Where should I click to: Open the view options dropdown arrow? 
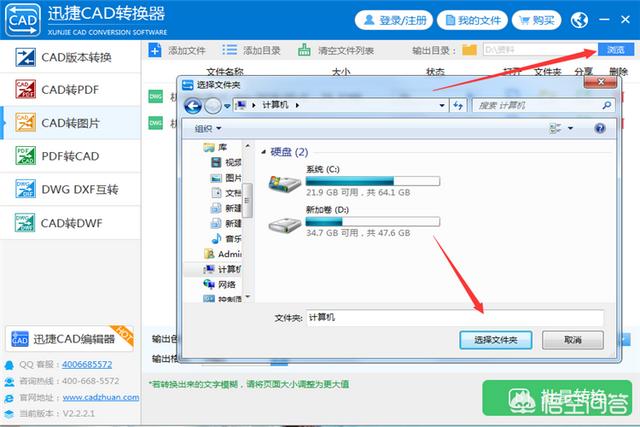(x=570, y=129)
